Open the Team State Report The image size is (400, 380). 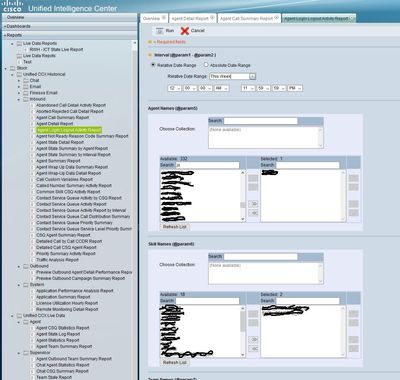click(x=54, y=377)
